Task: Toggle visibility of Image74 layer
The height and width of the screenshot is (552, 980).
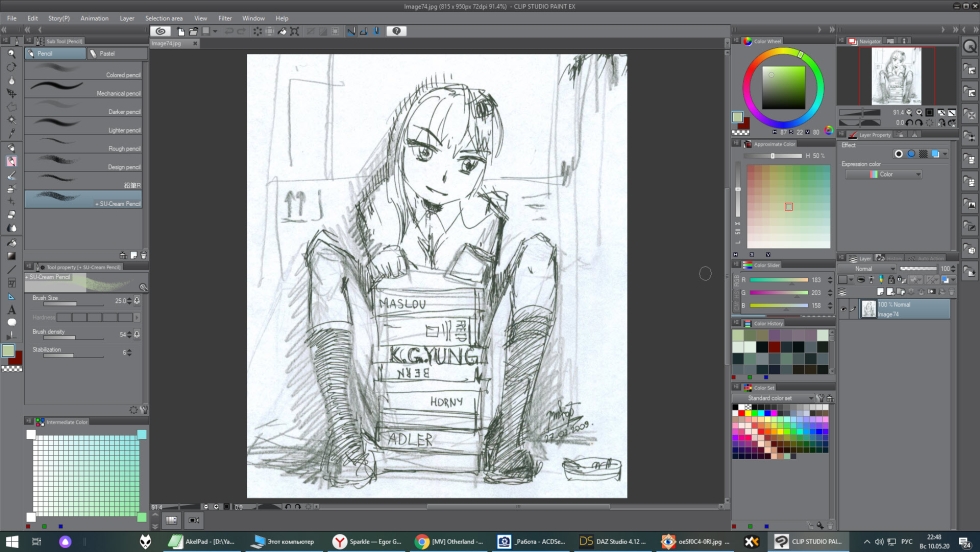Action: tap(844, 309)
